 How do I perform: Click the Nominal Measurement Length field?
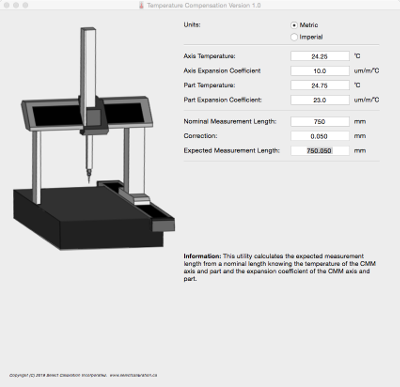click(320, 121)
